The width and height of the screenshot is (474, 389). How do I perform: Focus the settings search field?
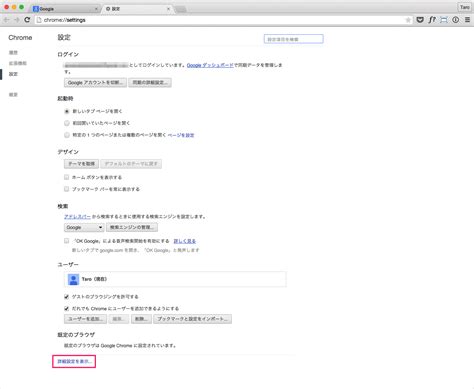(x=293, y=39)
